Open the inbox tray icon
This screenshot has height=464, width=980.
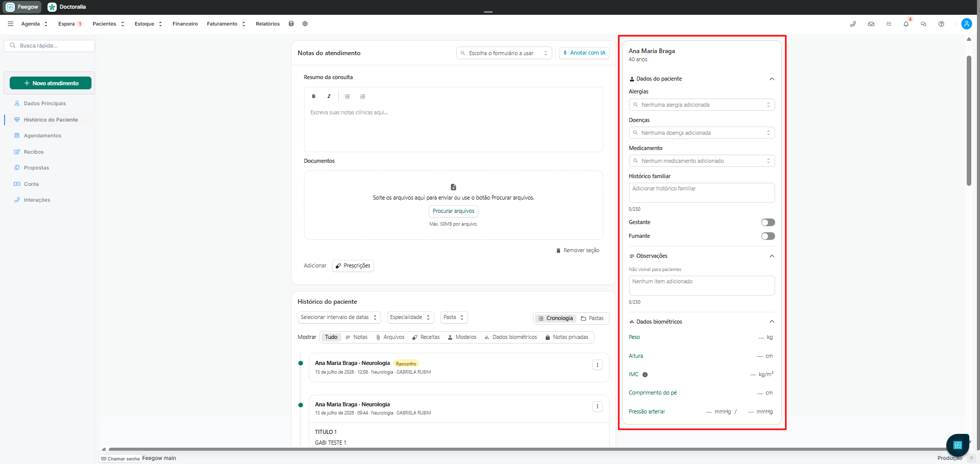tap(871, 24)
